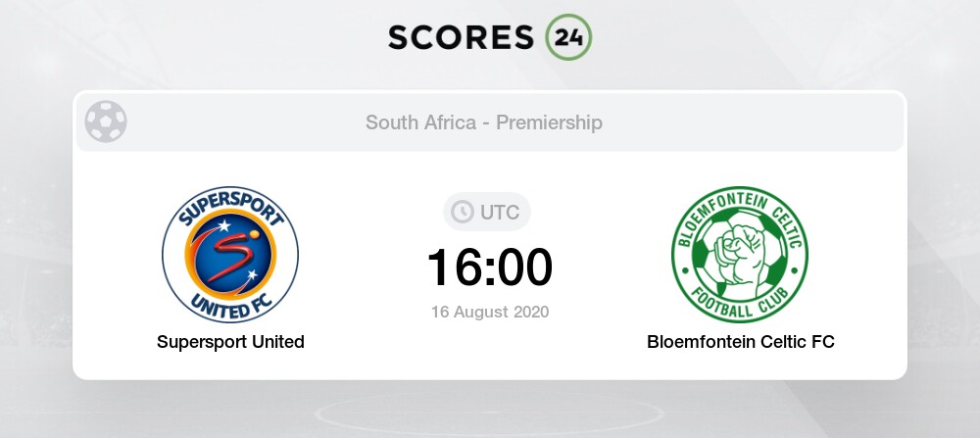The width and height of the screenshot is (980, 438).
Task: Click the soccer ball icon in header
Action: click(106, 122)
